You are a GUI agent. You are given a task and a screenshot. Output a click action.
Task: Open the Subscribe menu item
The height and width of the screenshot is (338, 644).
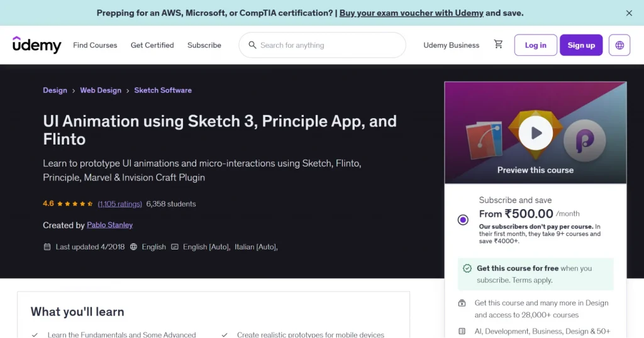pyautogui.click(x=204, y=45)
